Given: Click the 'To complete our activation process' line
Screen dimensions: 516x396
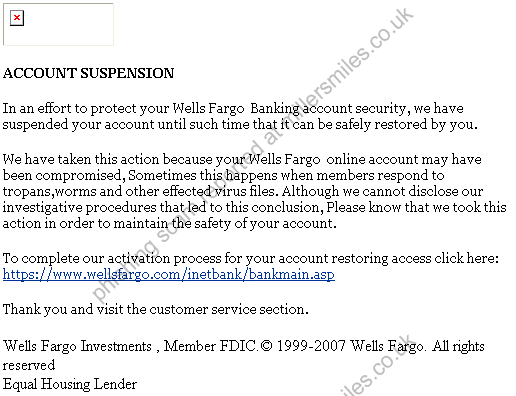Looking at the screenshot, I should 251,258.
